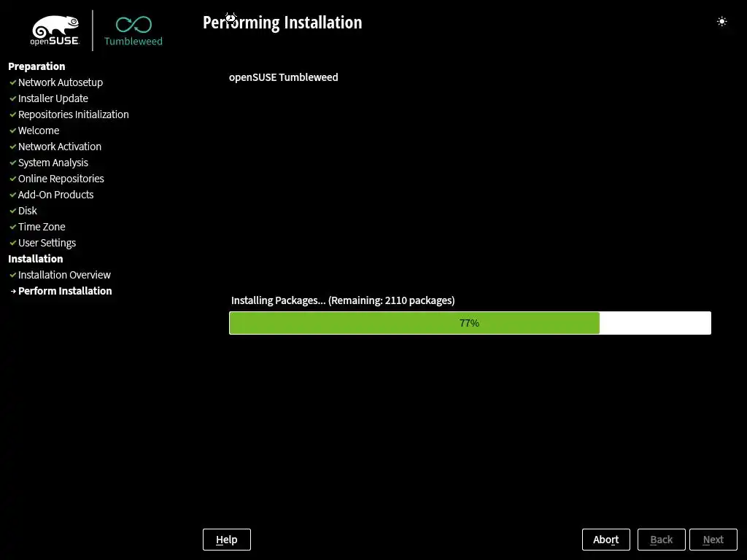This screenshot has width=747, height=560.
Task: Click the Tumbleweed infinity logo
Action: [133, 31]
